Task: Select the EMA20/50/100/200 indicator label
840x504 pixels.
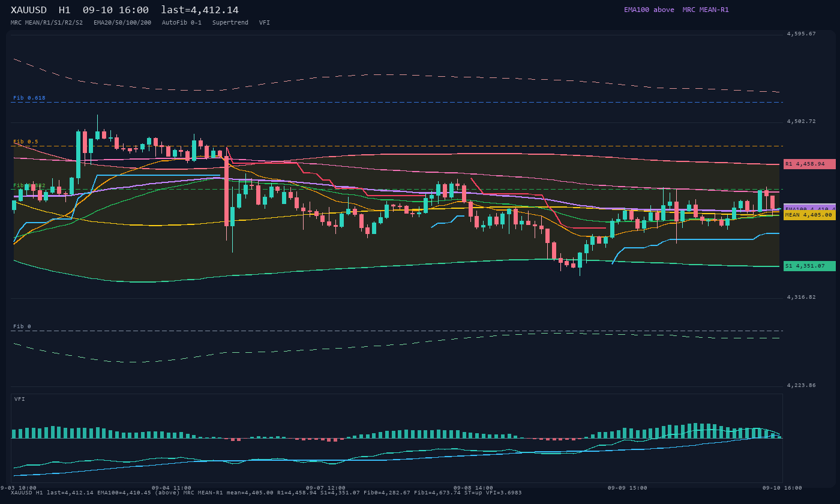Action: point(122,23)
